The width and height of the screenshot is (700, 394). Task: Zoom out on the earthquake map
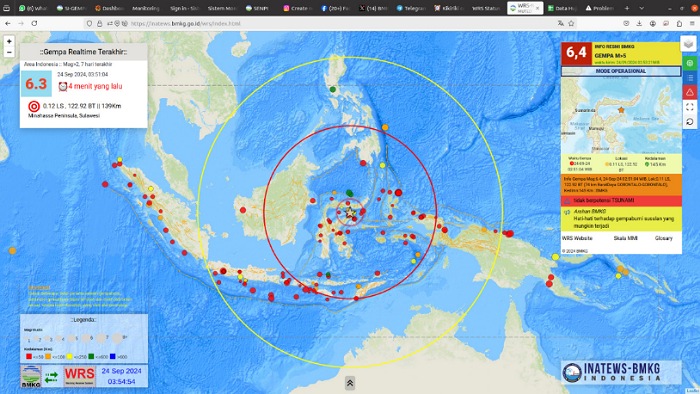point(9,52)
